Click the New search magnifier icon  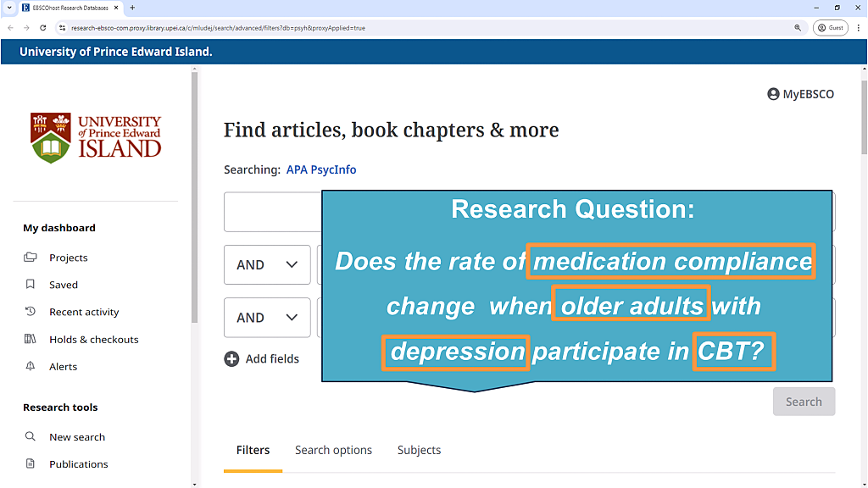click(31, 436)
